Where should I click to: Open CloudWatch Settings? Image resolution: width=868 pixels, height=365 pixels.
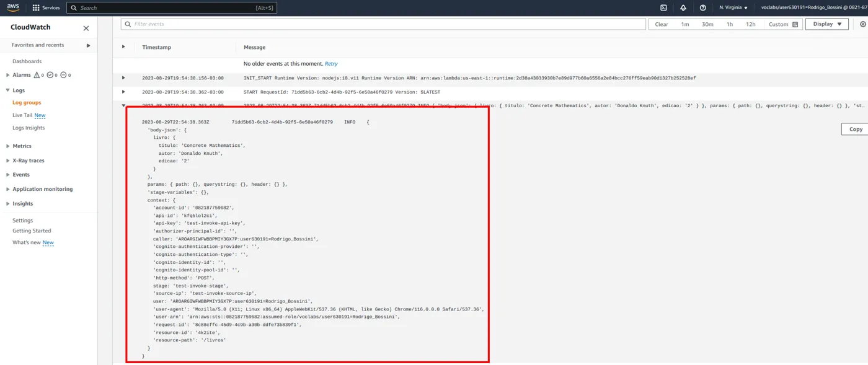(x=22, y=221)
